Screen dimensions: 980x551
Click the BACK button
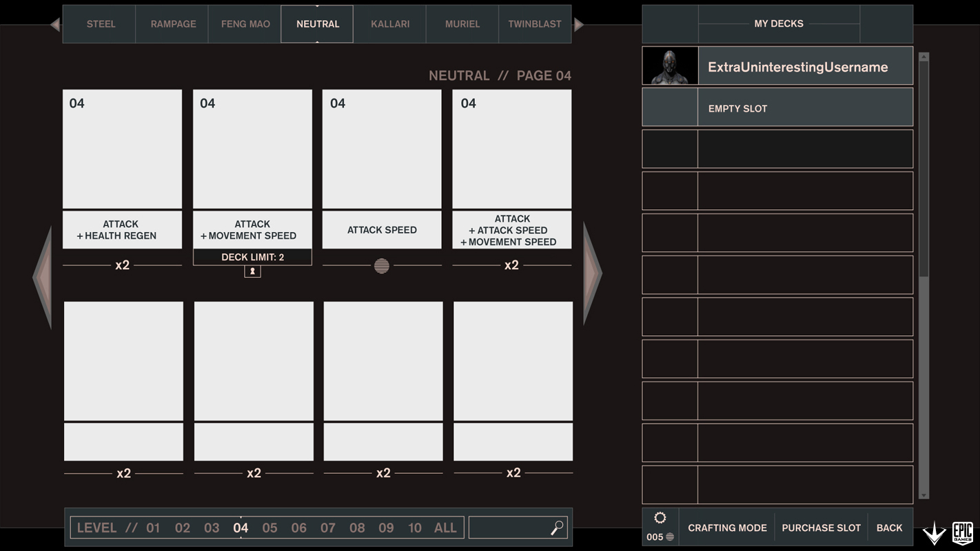pos(889,528)
